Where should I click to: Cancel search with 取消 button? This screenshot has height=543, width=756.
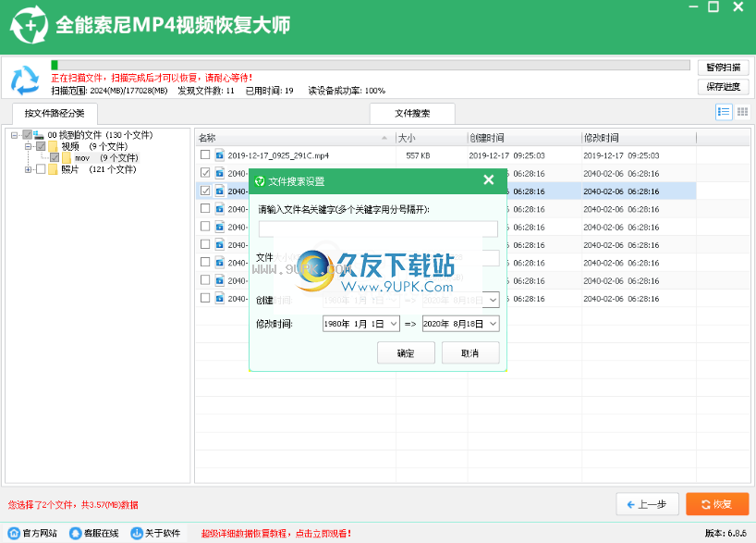[470, 352]
